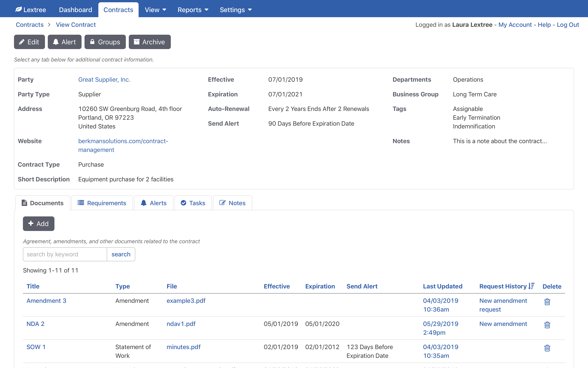Click the 'Showing 1-11 of 11' text

point(51,270)
